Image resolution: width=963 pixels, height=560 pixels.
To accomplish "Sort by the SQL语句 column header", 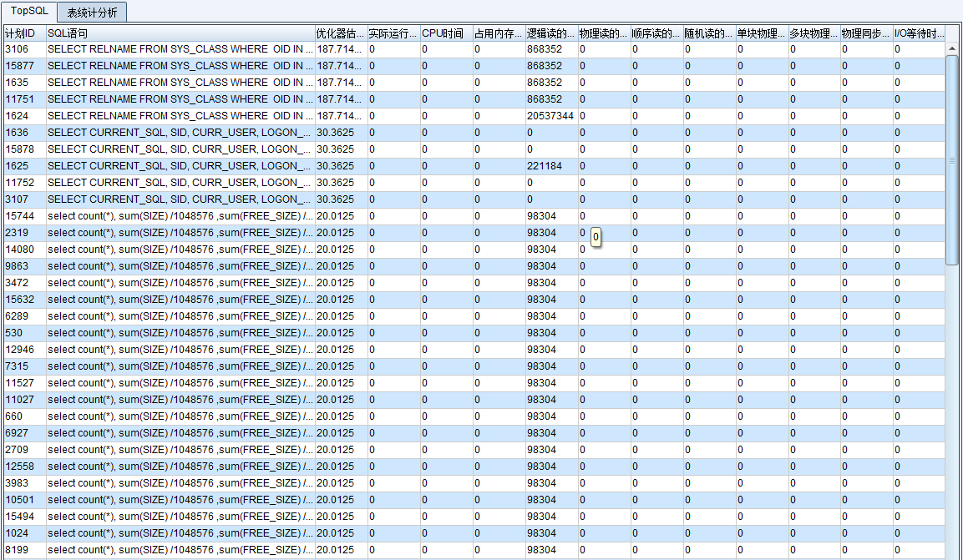I will (x=180, y=33).
